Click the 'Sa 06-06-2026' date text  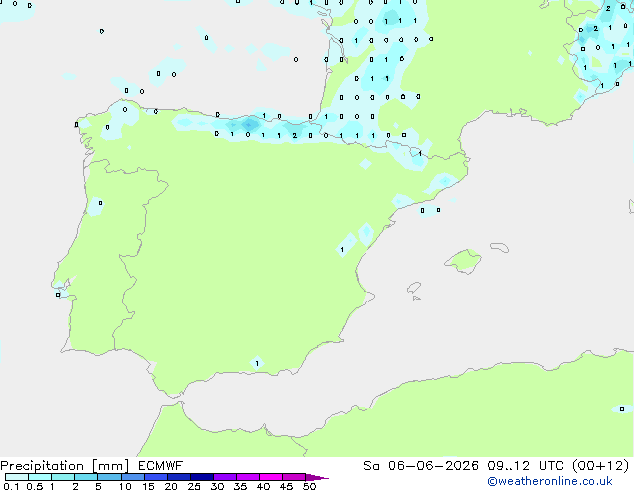[x=421, y=466]
